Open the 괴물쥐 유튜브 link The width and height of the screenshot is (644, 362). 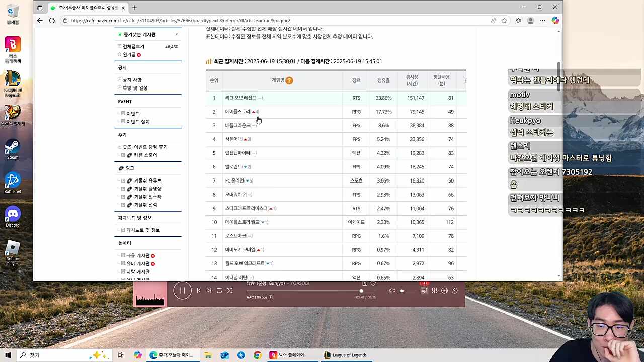point(147,180)
